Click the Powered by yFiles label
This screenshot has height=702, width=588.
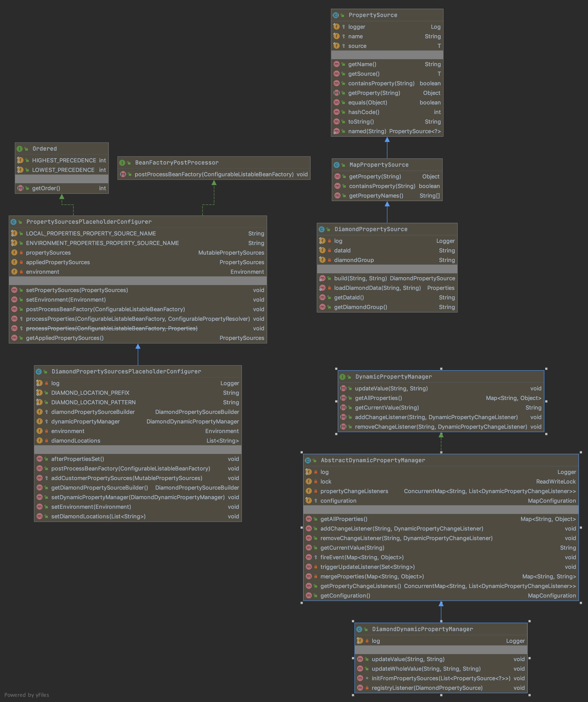click(27, 695)
